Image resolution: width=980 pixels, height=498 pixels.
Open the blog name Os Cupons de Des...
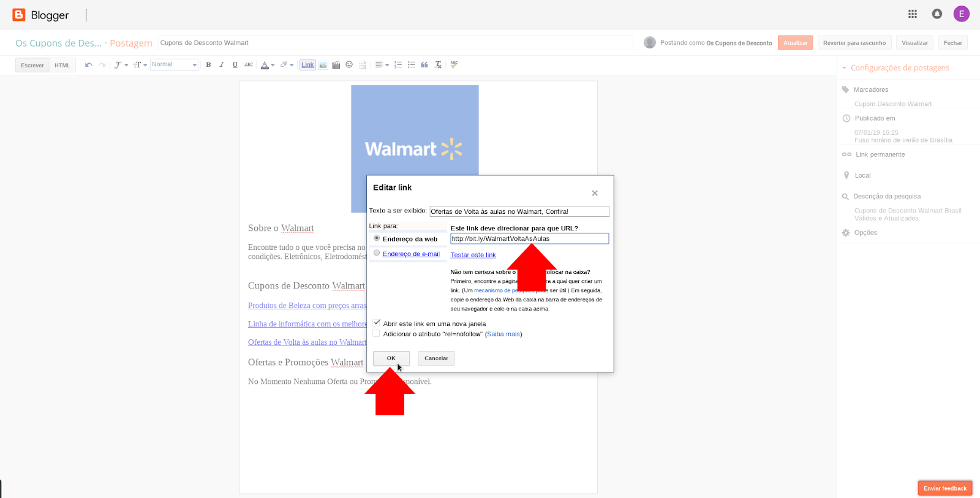58,43
